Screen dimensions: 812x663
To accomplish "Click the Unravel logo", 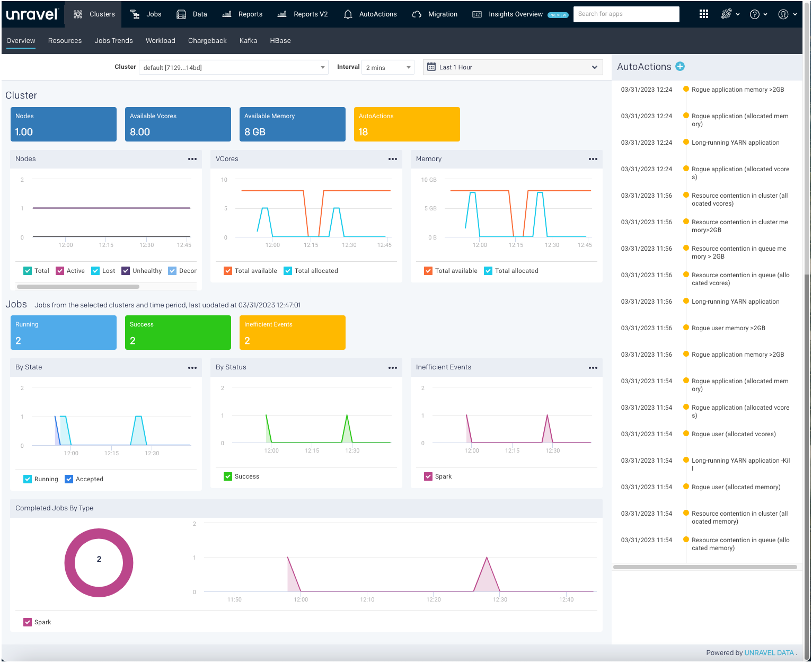I will 32,14.
